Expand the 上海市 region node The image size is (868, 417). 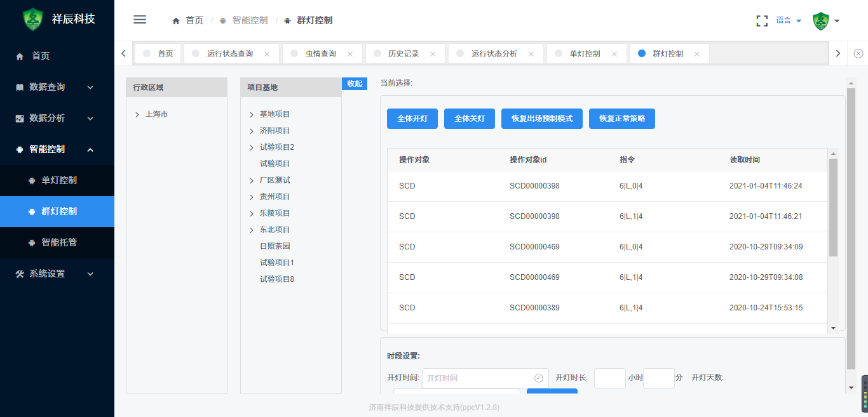(137, 115)
